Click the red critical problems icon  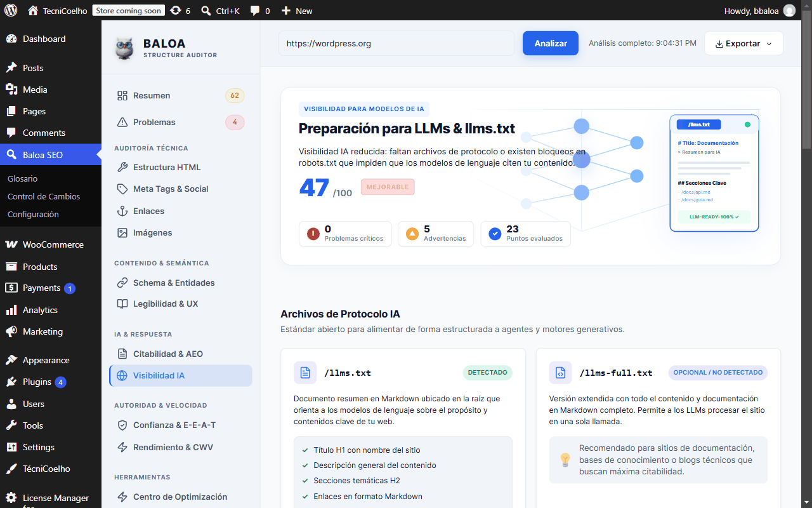313,234
